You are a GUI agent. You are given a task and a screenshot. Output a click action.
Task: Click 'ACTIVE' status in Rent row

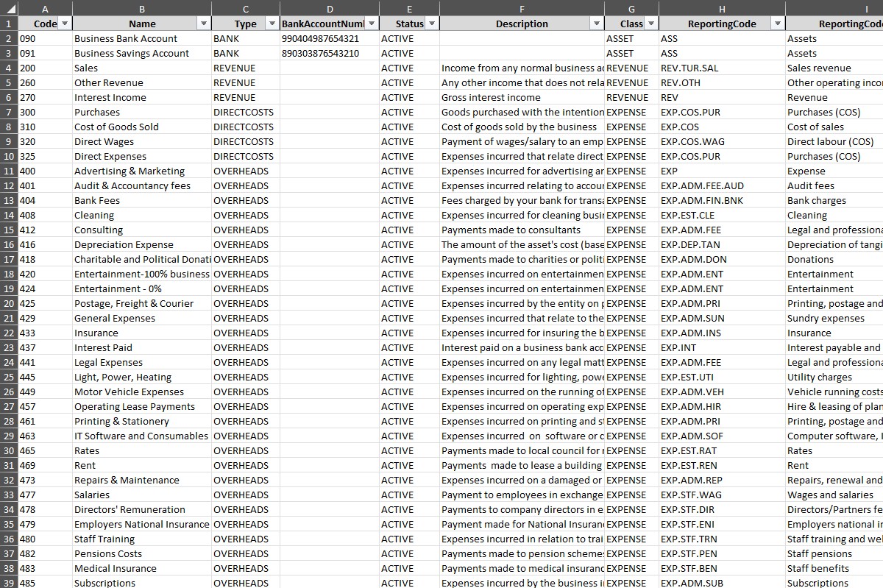click(x=409, y=465)
